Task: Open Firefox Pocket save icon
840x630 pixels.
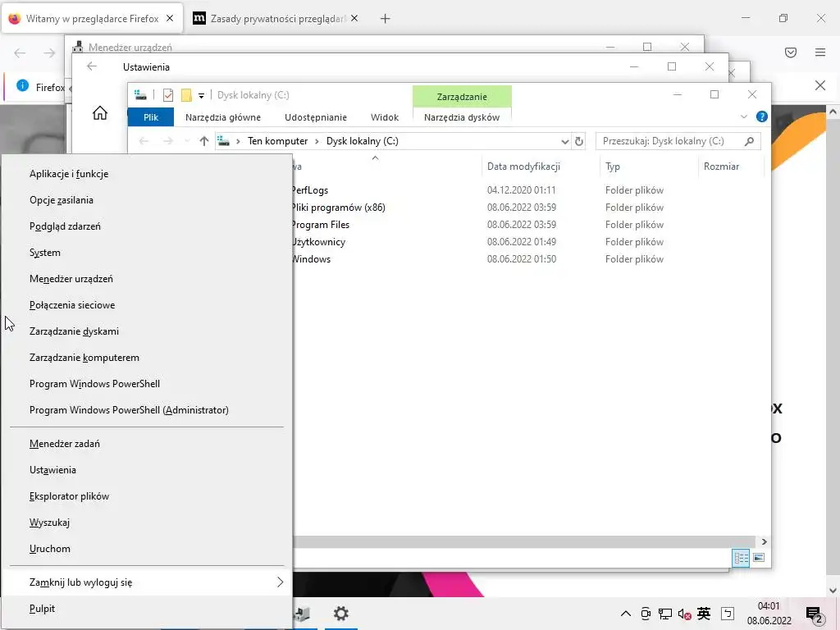Action: click(x=791, y=52)
